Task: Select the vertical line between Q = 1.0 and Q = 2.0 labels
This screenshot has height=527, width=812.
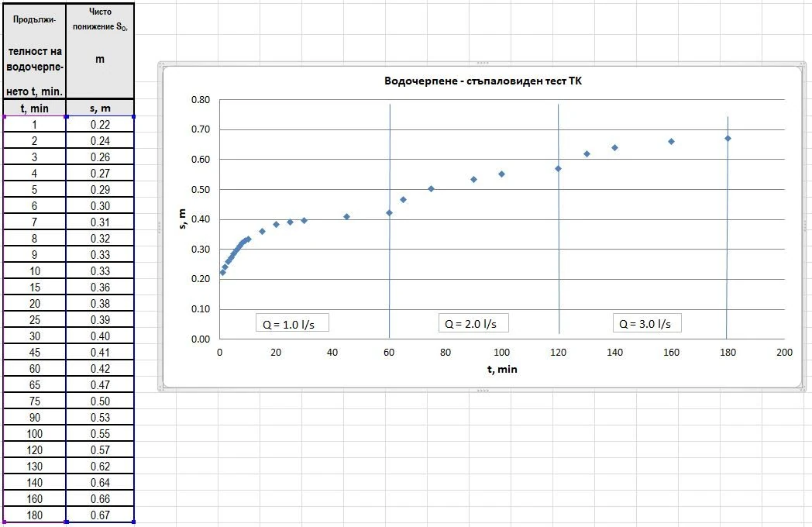Action: [390, 221]
